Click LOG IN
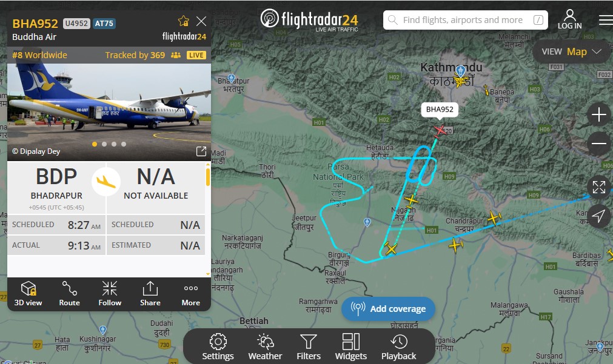The height and width of the screenshot is (364, 613). (x=569, y=20)
